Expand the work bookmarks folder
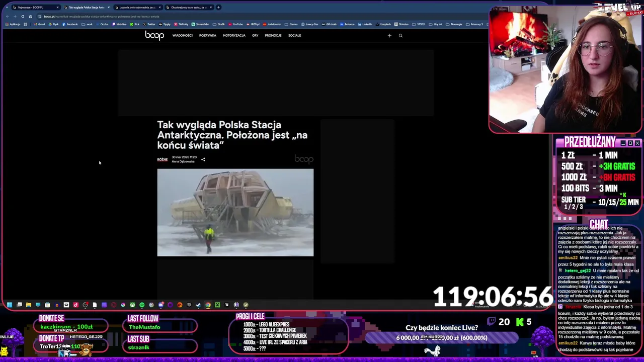Screen dimensions: 644x362 pyautogui.click(x=87, y=24)
